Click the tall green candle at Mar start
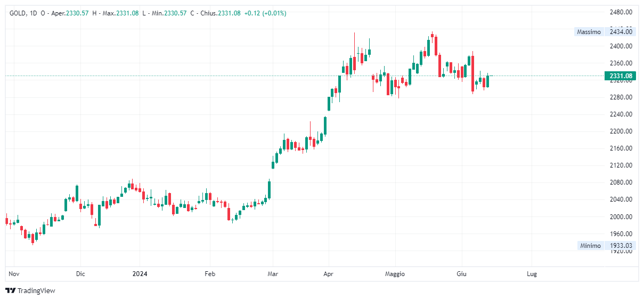This screenshot has width=644, height=300. 270,189
